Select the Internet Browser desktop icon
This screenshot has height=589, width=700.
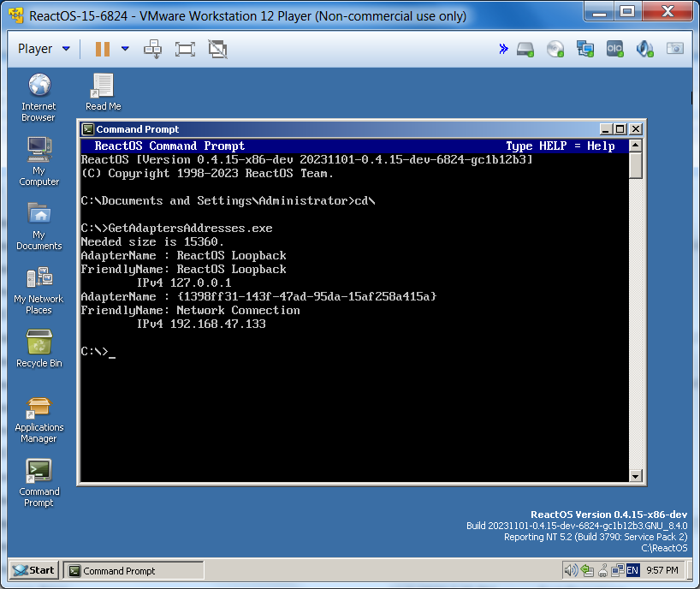click(39, 98)
